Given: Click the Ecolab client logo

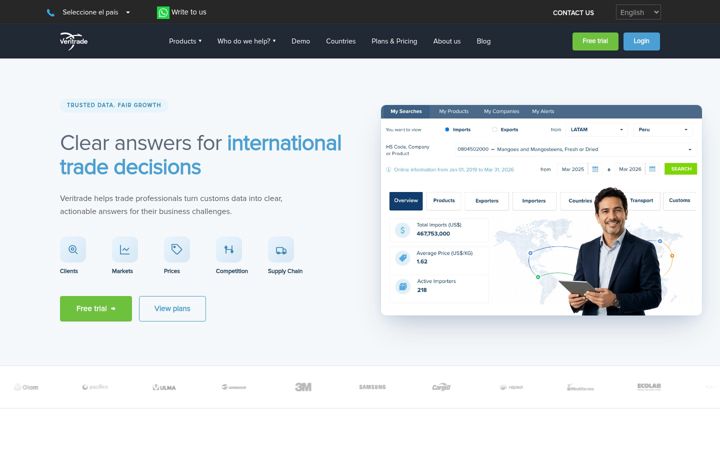Looking at the screenshot, I should (649, 386).
